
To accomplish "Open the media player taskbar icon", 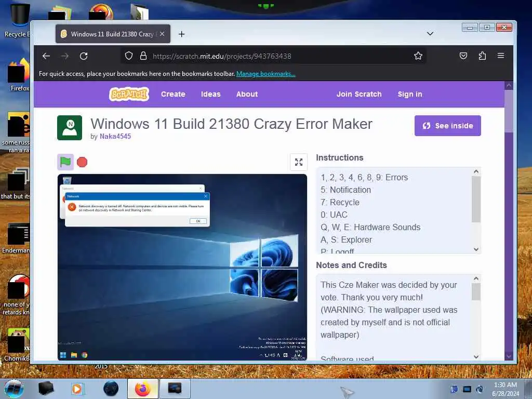I will click(x=77, y=389).
